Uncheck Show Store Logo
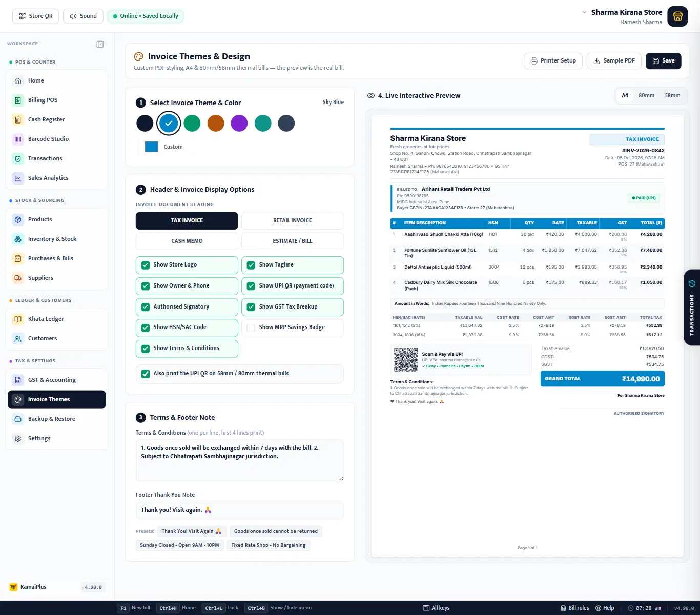Viewport: 700px width, 615px height. click(x=146, y=265)
